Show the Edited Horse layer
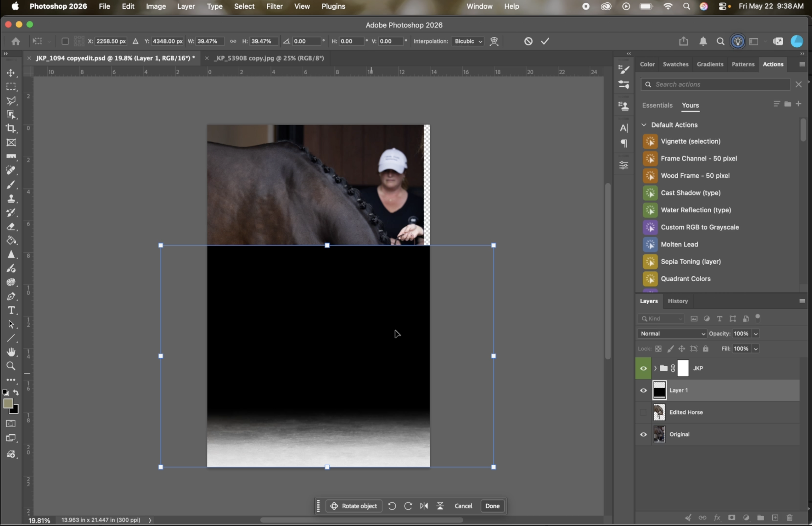812x526 pixels. pyautogui.click(x=643, y=412)
